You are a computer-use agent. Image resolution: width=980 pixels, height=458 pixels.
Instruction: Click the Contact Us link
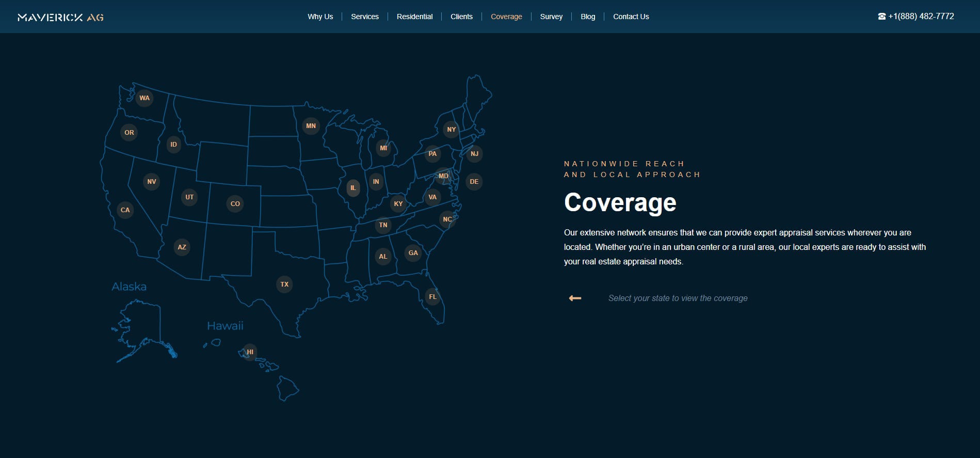pyautogui.click(x=631, y=17)
